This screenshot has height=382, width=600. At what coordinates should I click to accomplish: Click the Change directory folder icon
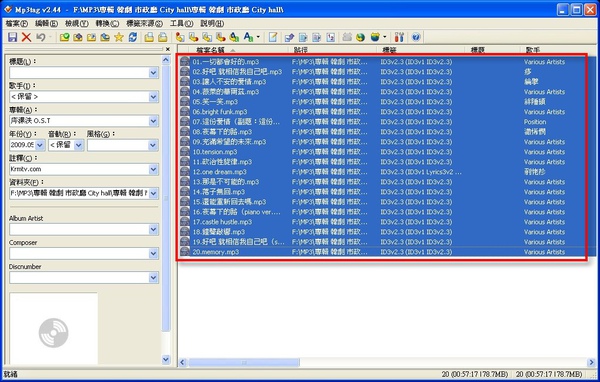pos(64,37)
